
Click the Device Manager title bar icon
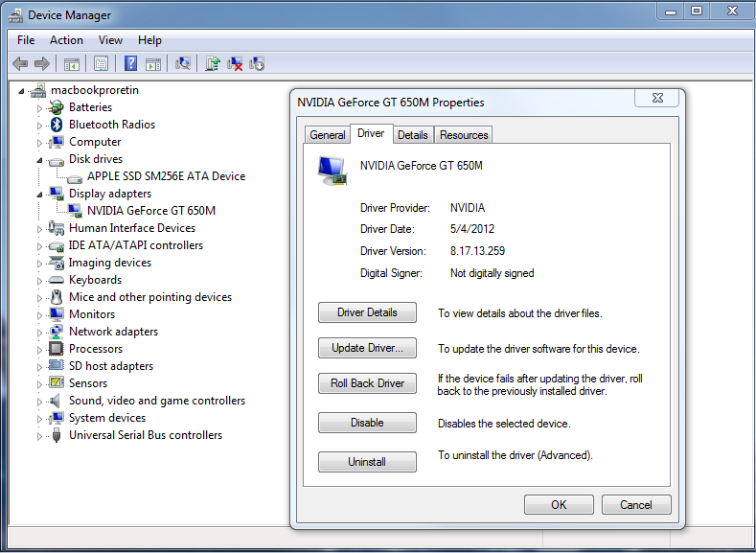16,15
